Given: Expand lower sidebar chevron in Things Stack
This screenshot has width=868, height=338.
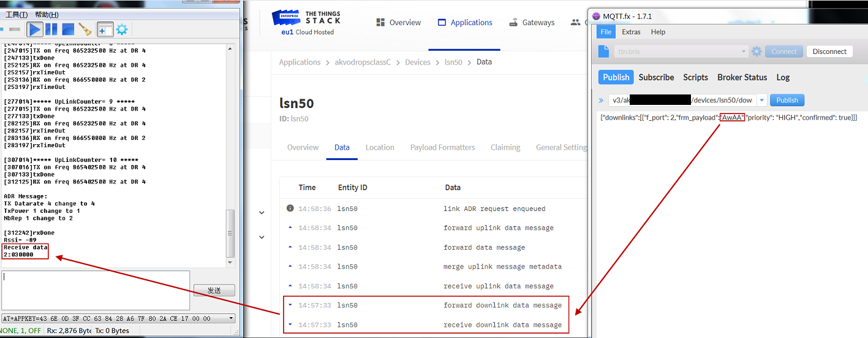Looking at the screenshot, I should point(262,237).
